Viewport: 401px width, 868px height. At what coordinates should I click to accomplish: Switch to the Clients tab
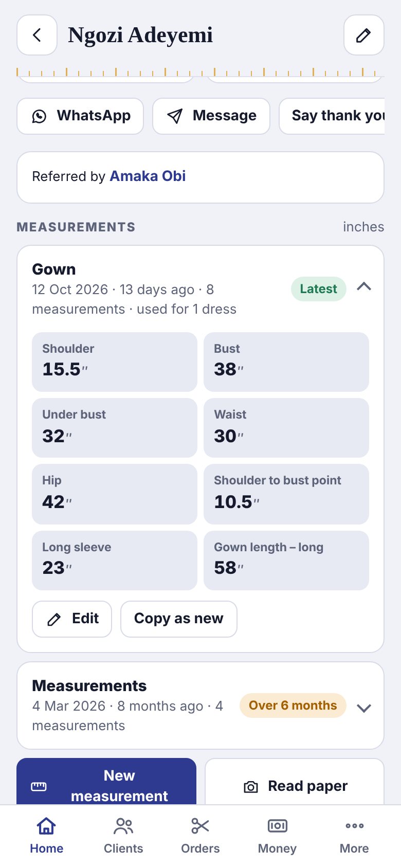point(123,836)
